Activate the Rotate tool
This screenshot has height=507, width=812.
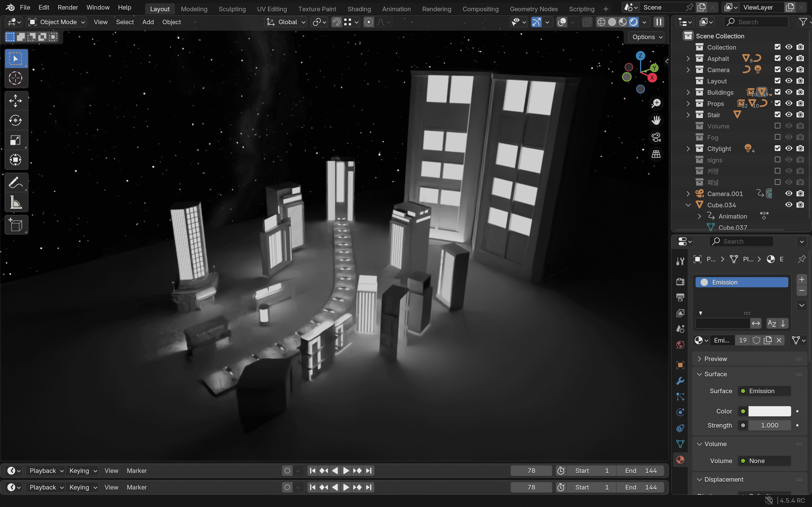pos(16,120)
